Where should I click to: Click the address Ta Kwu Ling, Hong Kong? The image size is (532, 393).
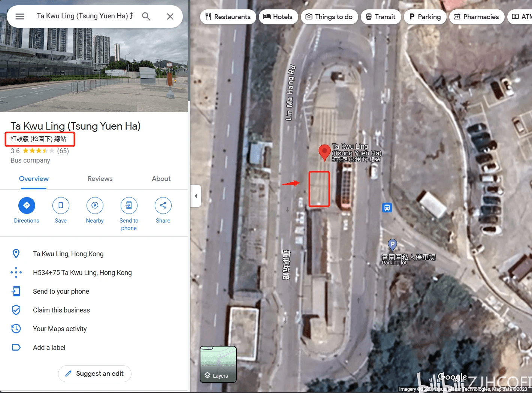(x=68, y=254)
